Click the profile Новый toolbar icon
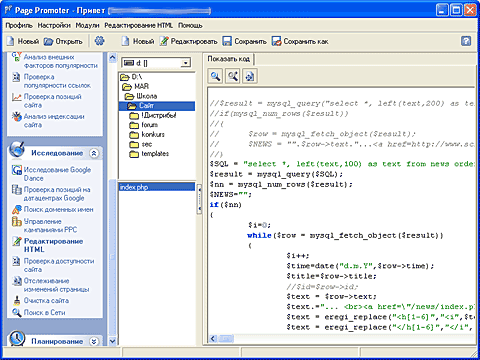Screen dimensions: 480x360 click(x=11, y=41)
